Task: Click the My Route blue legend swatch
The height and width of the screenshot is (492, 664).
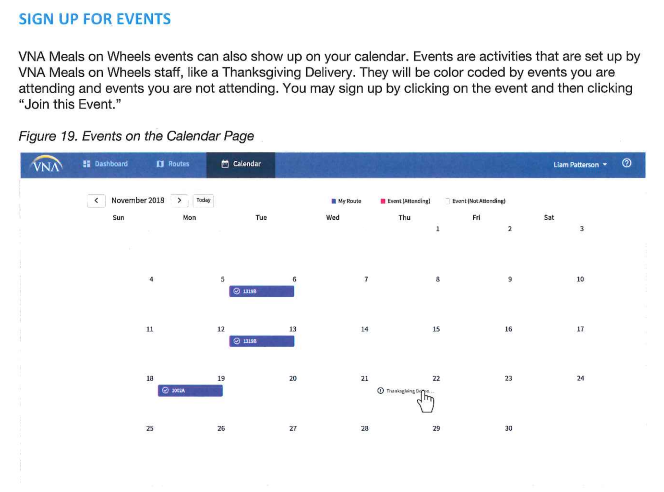Action: (334, 201)
